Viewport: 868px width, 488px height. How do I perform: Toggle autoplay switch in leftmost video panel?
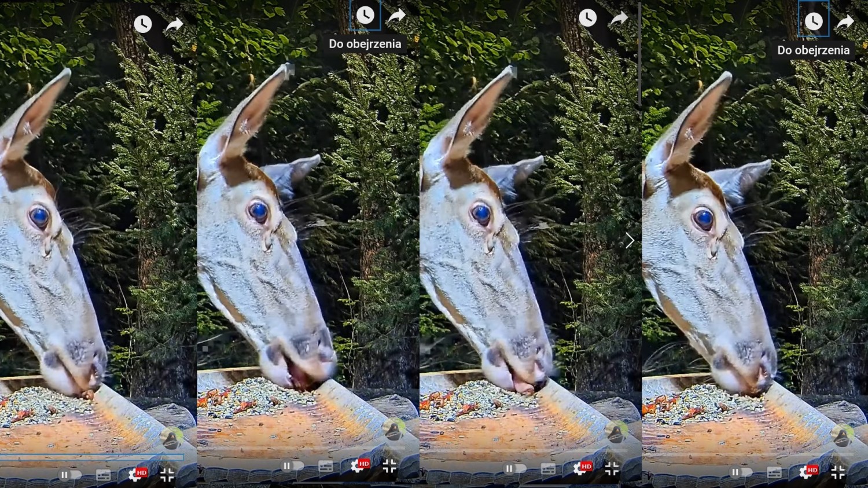[x=69, y=475]
